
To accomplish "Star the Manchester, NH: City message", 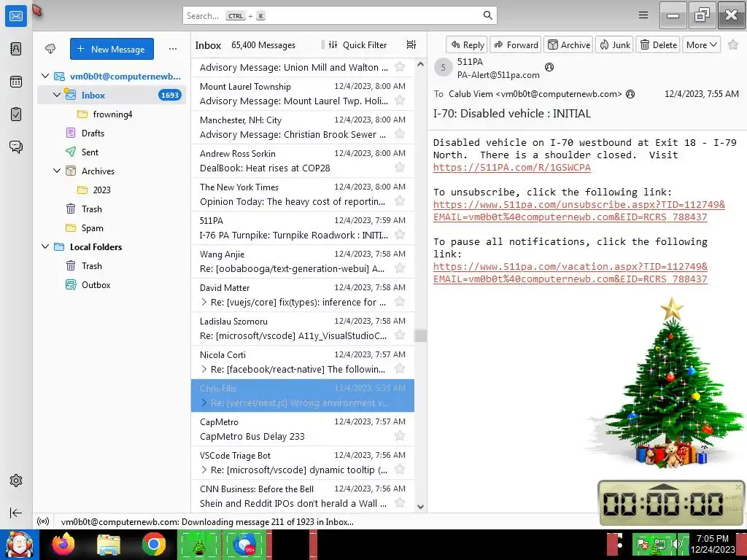I will click(400, 134).
